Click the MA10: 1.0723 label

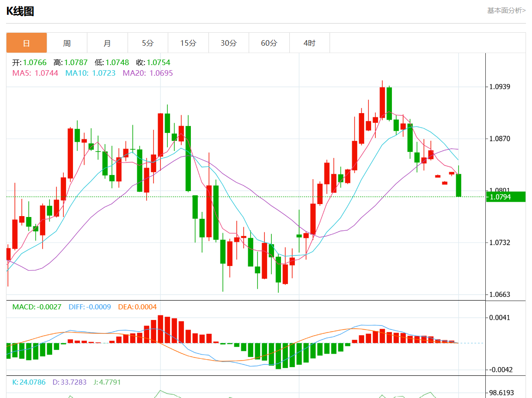(90, 73)
